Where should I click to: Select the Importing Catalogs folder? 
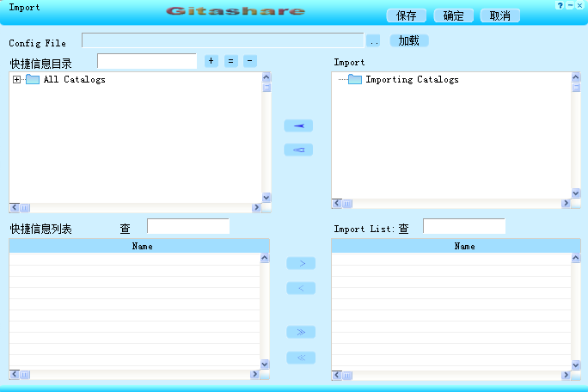[403, 80]
